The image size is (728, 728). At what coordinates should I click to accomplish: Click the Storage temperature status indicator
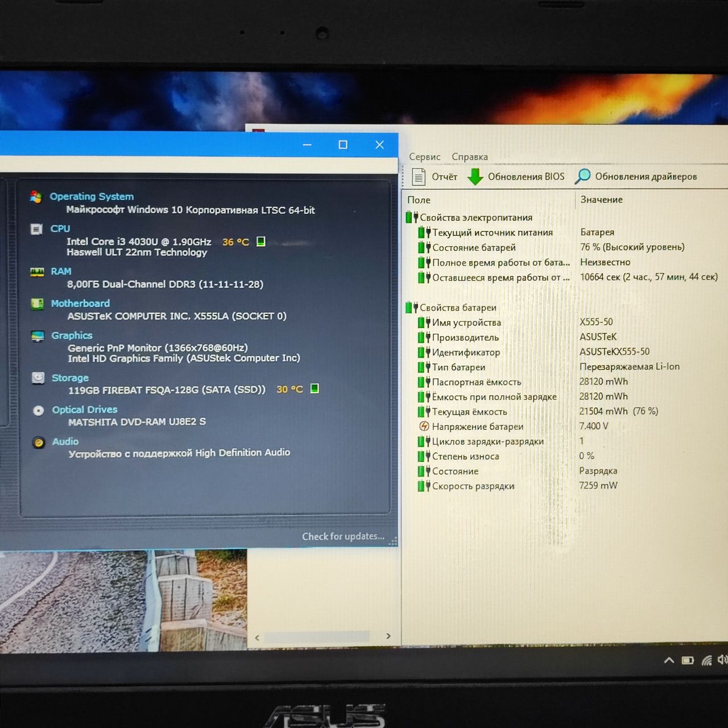[x=314, y=388]
